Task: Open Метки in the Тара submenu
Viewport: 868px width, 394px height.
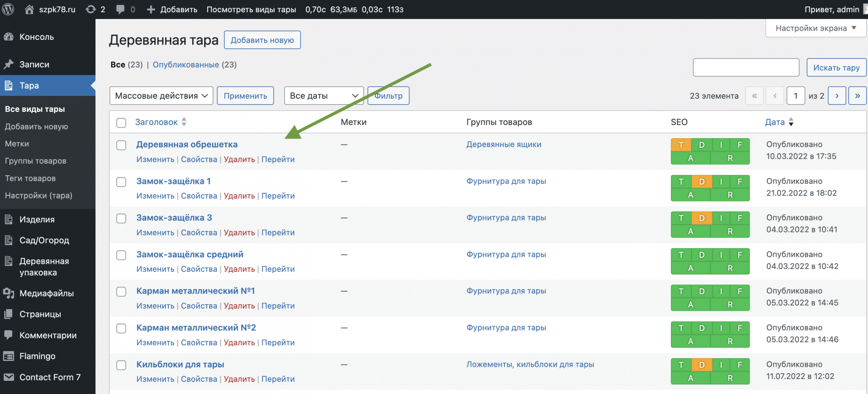Action: (17, 144)
